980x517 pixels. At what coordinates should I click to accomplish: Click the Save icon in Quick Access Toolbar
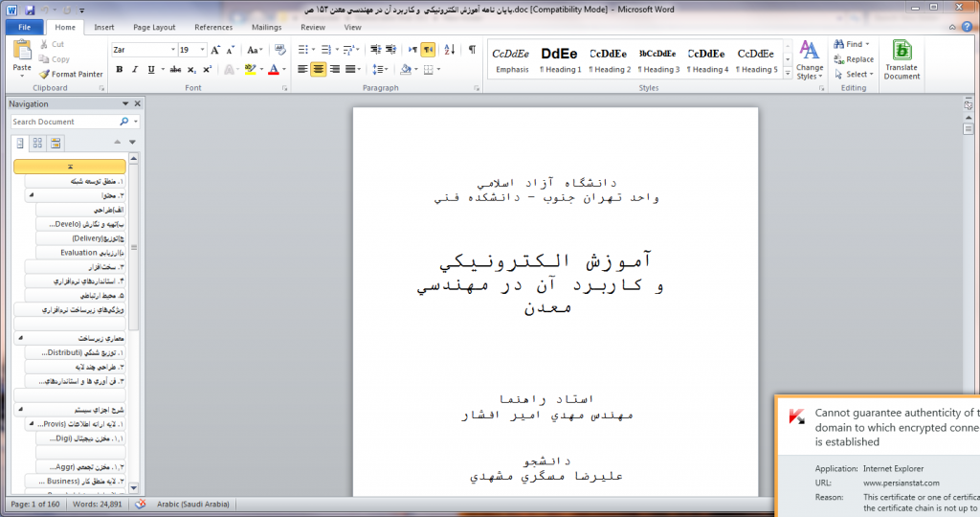(x=31, y=11)
